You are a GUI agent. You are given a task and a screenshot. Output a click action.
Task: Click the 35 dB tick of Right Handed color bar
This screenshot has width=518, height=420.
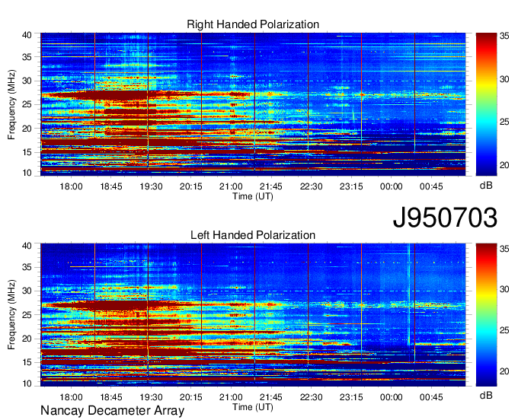504,37
